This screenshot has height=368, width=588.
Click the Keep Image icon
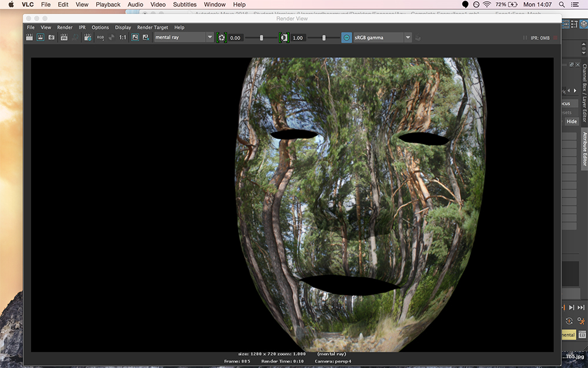tap(135, 37)
